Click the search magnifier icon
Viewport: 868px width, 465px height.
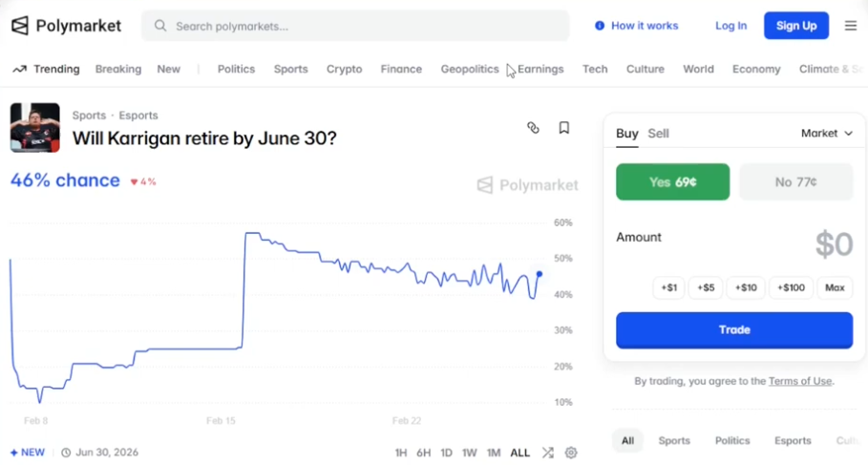160,26
